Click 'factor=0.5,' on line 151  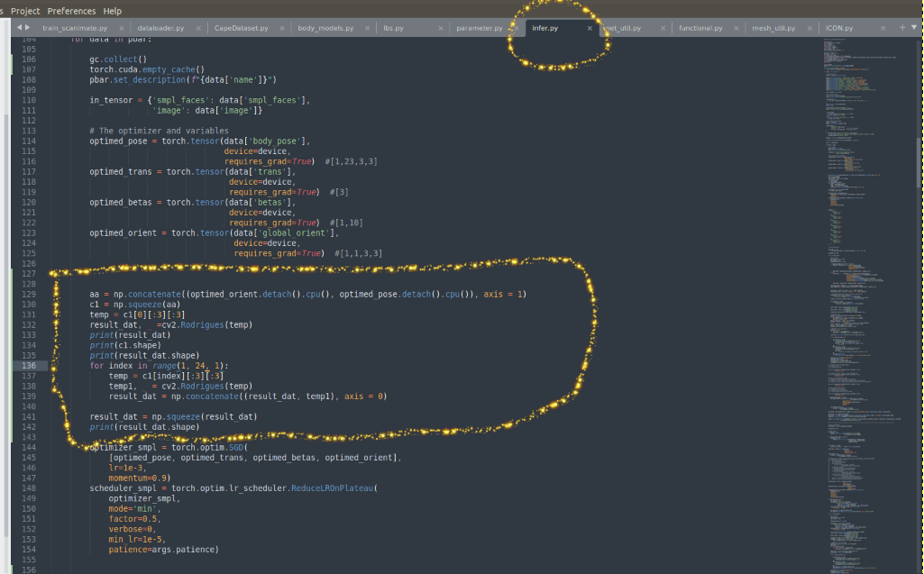(134, 519)
